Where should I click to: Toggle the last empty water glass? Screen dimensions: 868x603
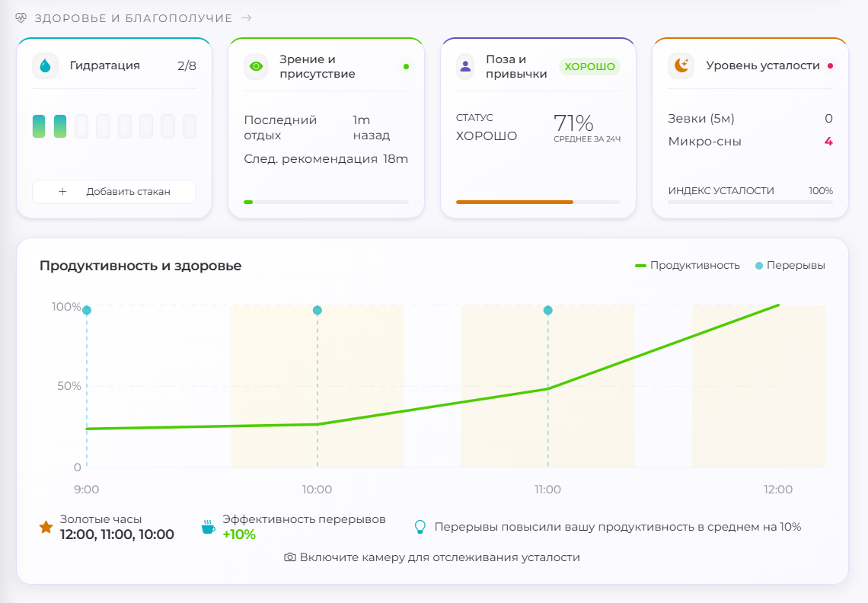point(190,126)
